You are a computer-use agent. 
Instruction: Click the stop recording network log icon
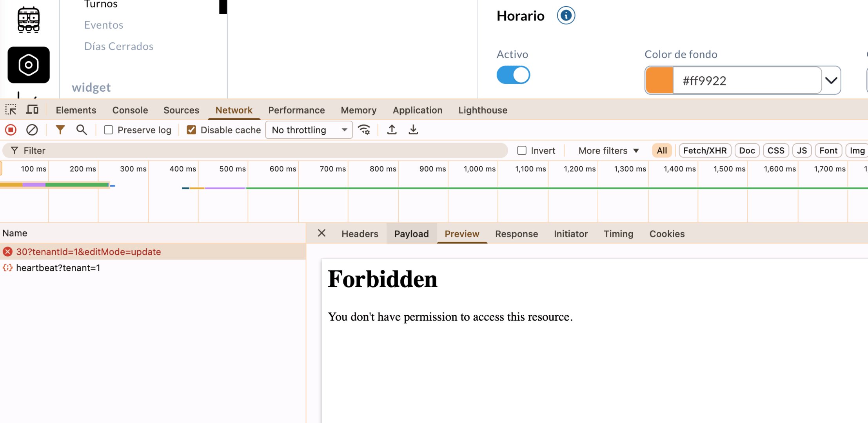[11, 130]
